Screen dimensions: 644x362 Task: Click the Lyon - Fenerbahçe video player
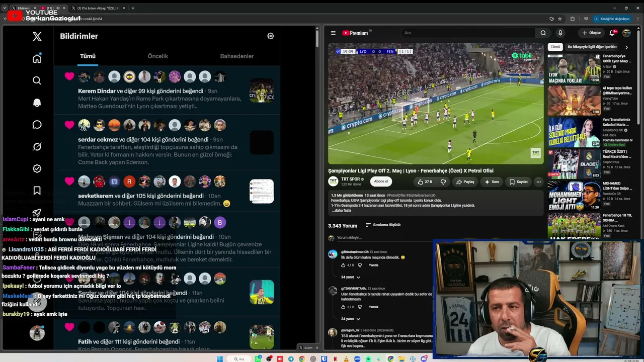[436, 104]
